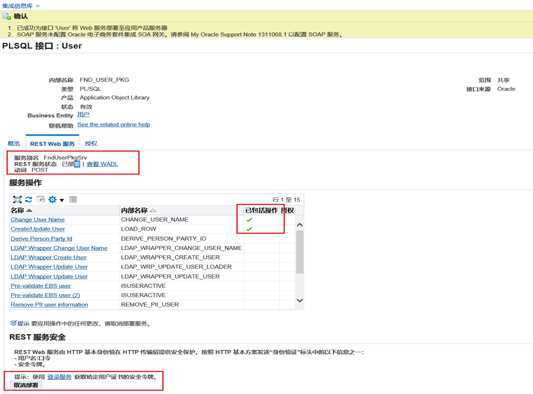Detach the service operations table

pos(17,200)
